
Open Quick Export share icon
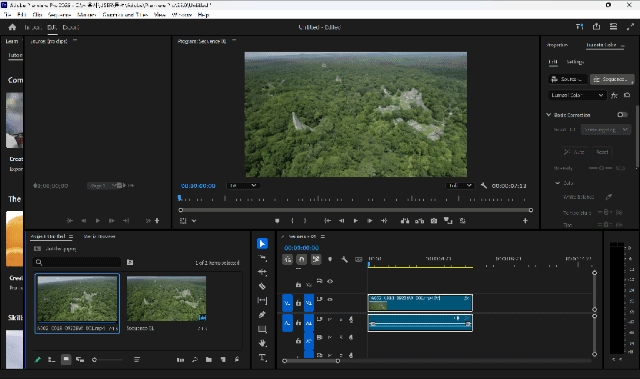[x=596, y=27]
